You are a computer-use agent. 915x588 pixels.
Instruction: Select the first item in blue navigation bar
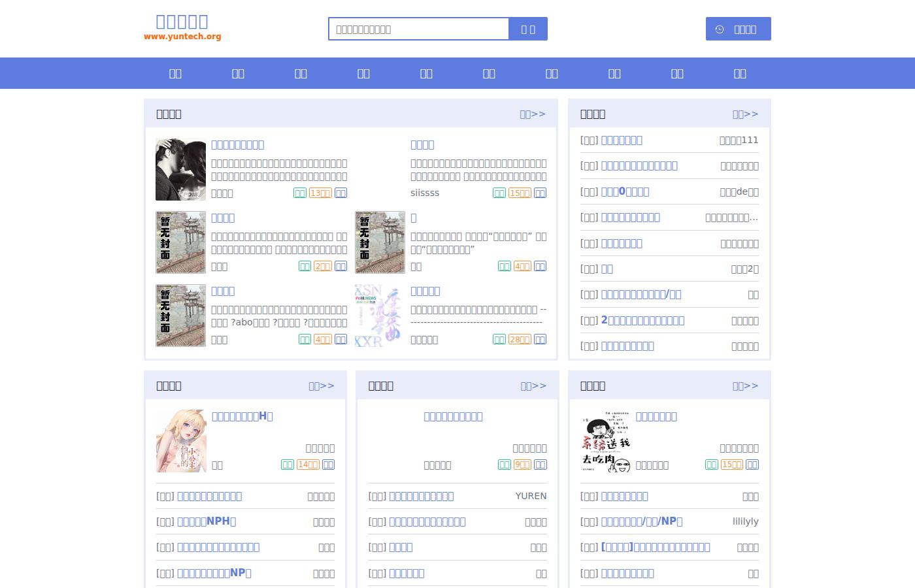tap(175, 73)
